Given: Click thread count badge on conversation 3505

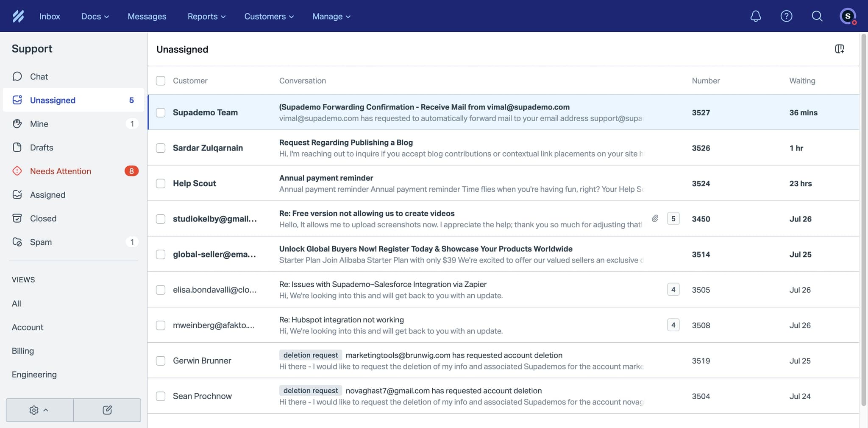Looking at the screenshot, I should pos(673,290).
